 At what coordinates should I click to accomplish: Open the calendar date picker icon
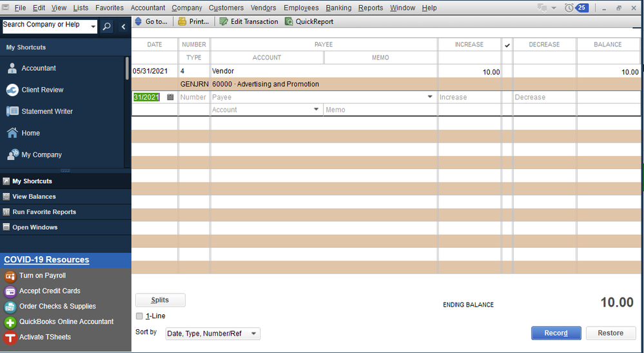pyautogui.click(x=170, y=97)
